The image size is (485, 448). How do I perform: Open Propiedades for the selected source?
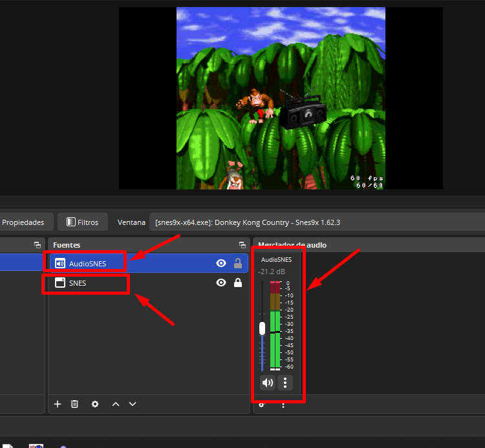[x=23, y=222]
